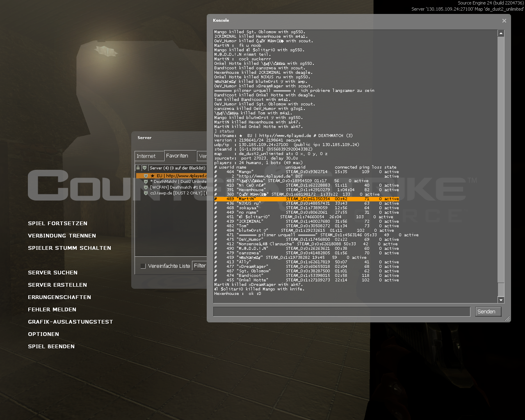Start the Grafik-Auslastungstest
The image size is (525, 420).
70,322
